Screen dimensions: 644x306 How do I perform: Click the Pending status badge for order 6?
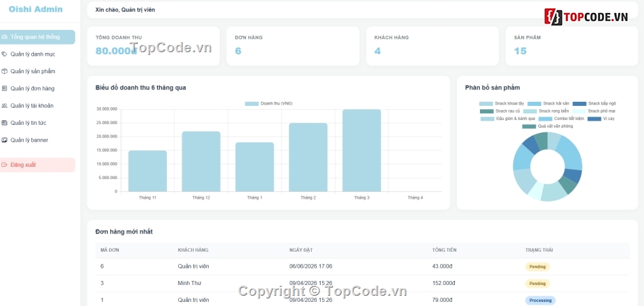(x=537, y=267)
